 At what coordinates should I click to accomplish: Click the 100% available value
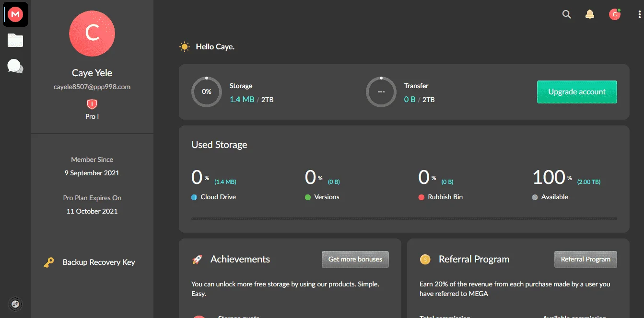click(552, 177)
